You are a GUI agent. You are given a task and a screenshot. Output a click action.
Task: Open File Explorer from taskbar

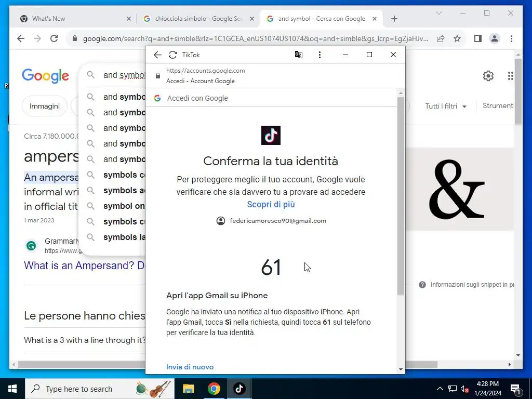point(188,389)
